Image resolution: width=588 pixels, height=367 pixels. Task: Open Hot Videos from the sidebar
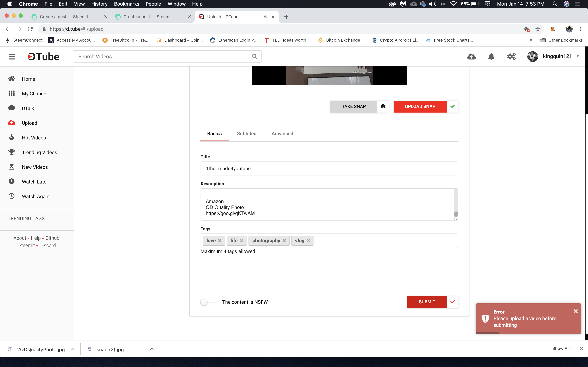coord(34,138)
